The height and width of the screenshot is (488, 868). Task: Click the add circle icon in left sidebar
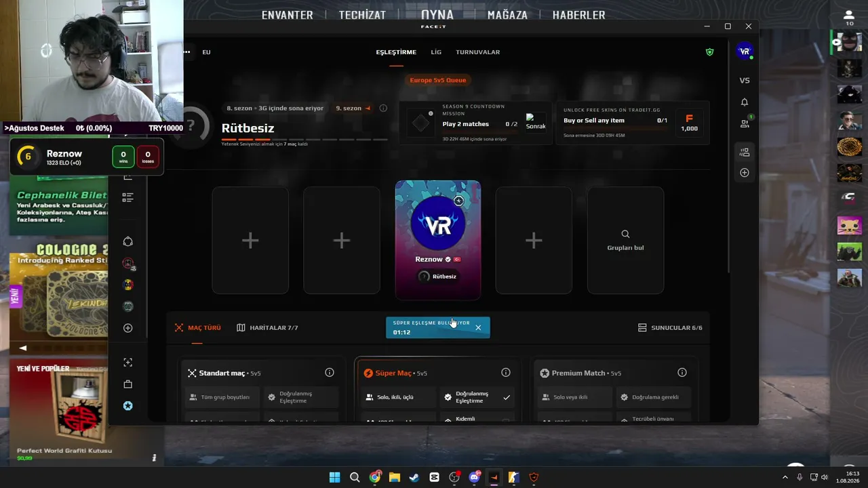click(127, 328)
